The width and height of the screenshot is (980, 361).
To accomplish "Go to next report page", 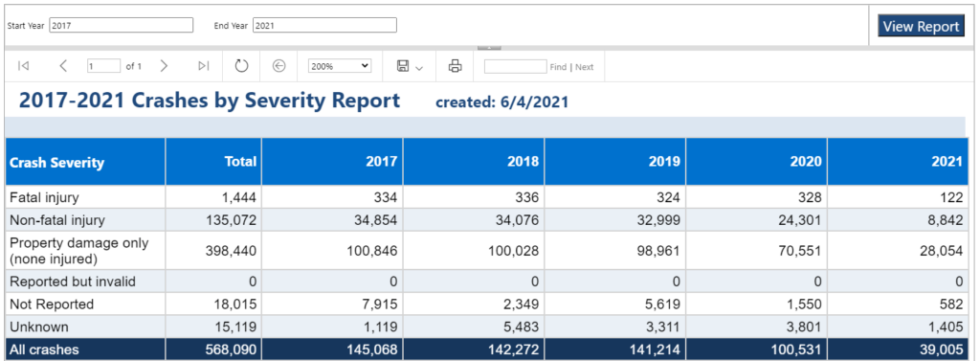I will (x=164, y=66).
